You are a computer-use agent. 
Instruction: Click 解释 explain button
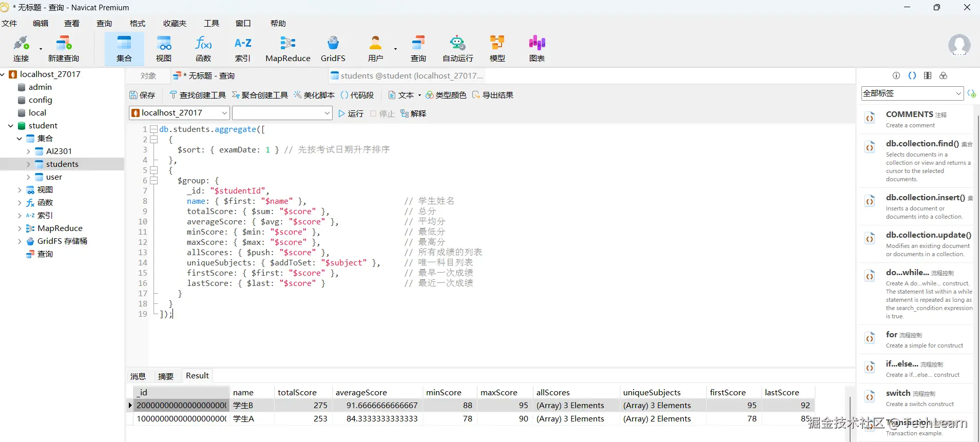tap(413, 113)
